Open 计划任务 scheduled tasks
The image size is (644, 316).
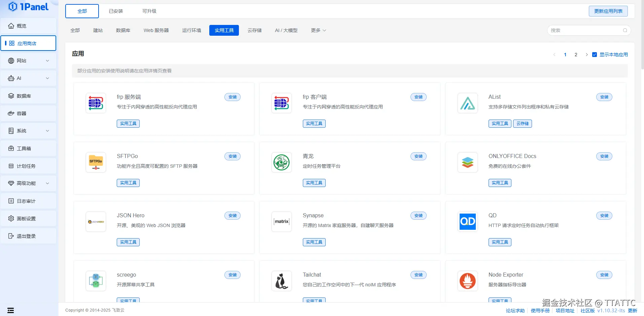[28, 166]
